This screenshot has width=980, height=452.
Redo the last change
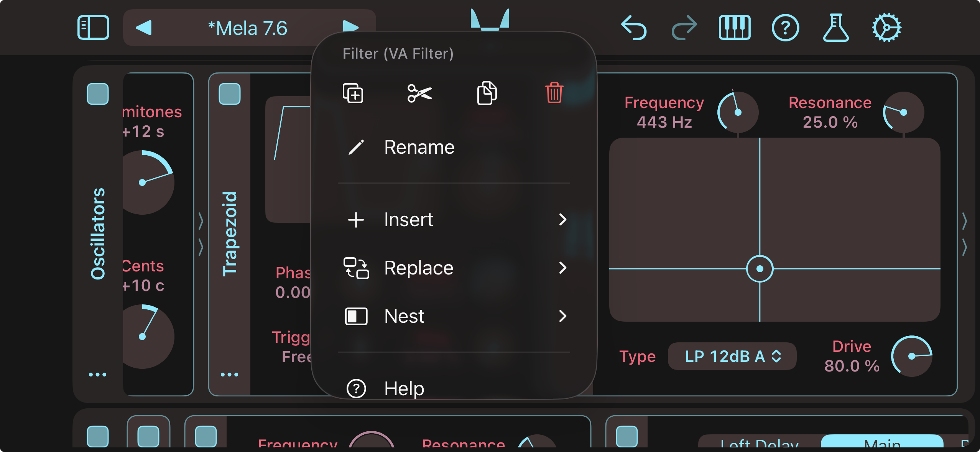[685, 27]
